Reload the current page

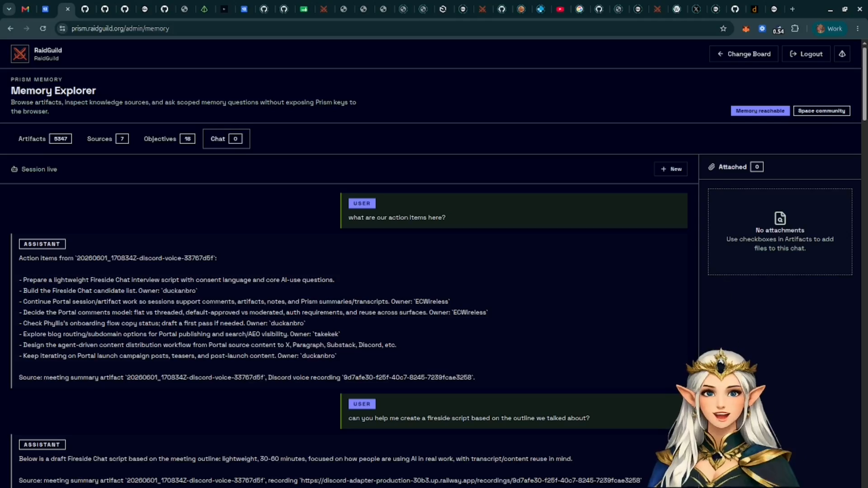click(x=43, y=28)
